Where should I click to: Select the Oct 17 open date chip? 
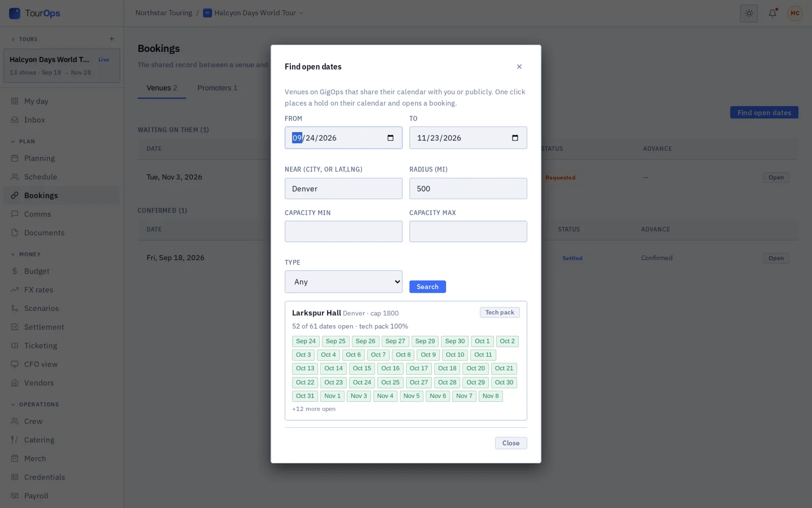click(419, 368)
